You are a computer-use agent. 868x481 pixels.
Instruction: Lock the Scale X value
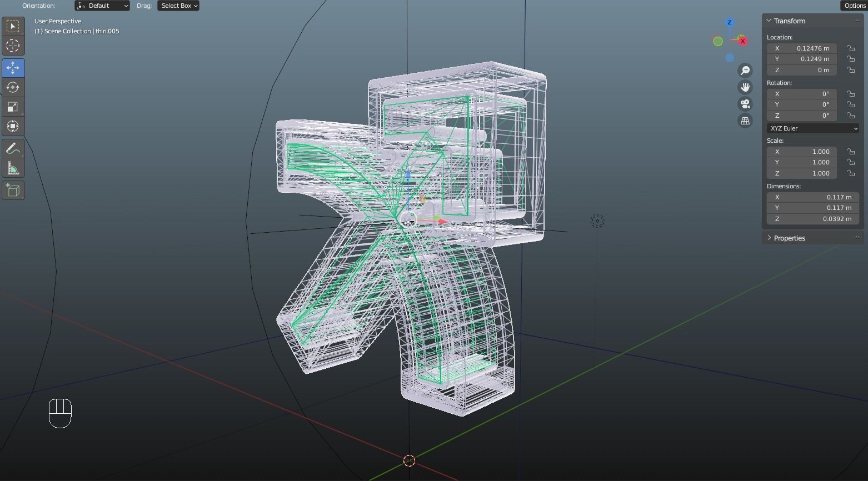coord(851,152)
